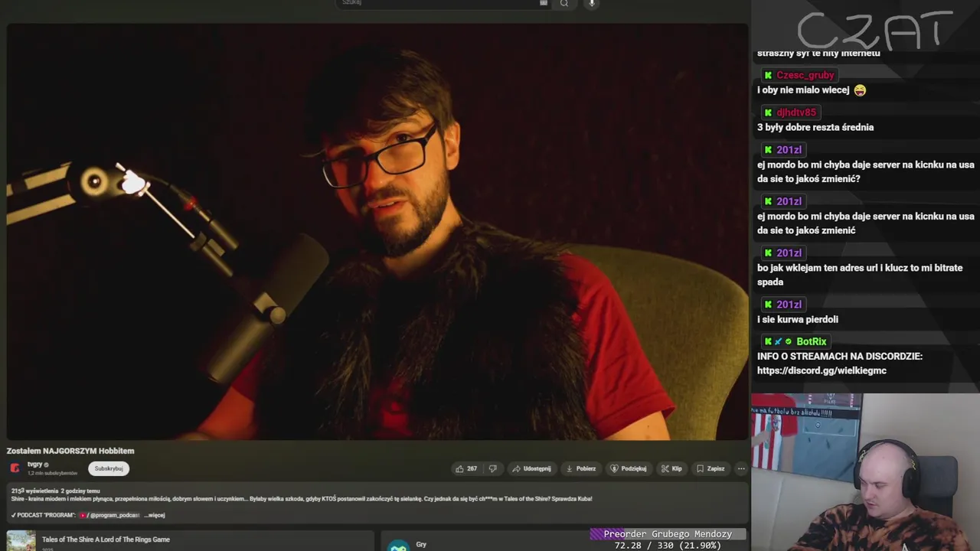This screenshot has height=551, width=980.
Task: Click the voice search microphone icon
Action: (592, 3)
